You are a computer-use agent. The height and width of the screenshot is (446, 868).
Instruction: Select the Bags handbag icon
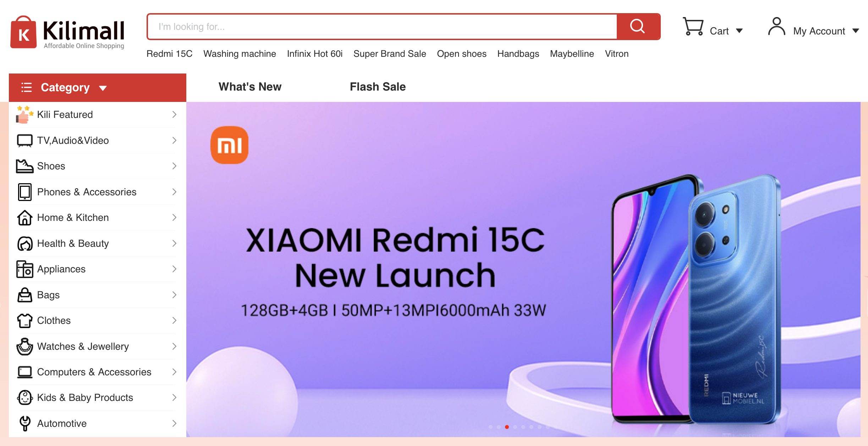[24, 295]
